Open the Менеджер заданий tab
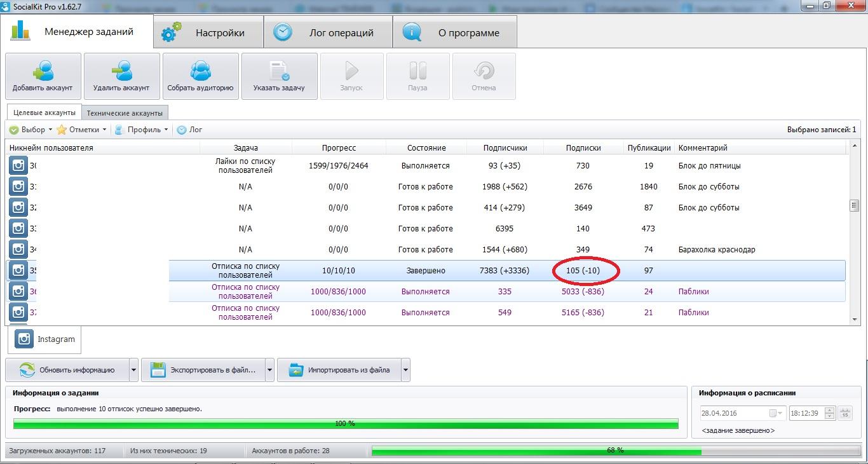This screenshot has width=868, height=464. pyautogui.click(x=77, y=31)
